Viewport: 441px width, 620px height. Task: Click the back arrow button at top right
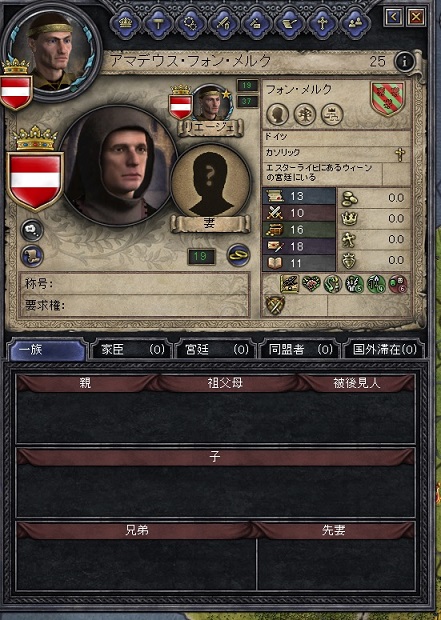click(x=394, y=17)
